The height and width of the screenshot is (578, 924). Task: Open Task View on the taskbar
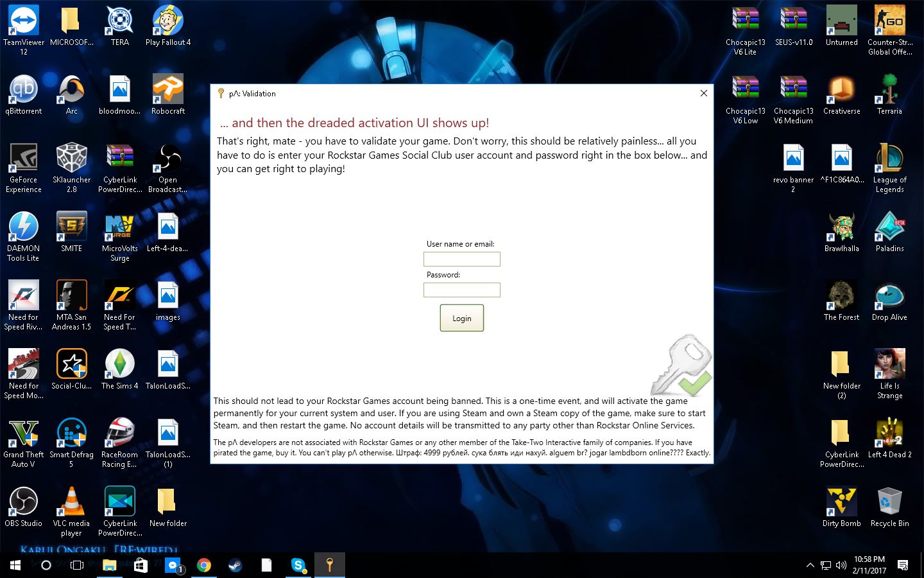pyautogui.click(x=77, y=565)
